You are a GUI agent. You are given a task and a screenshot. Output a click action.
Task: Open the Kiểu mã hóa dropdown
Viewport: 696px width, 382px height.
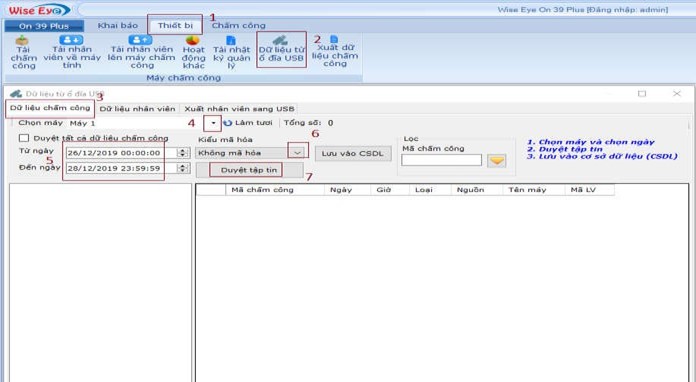297,153
